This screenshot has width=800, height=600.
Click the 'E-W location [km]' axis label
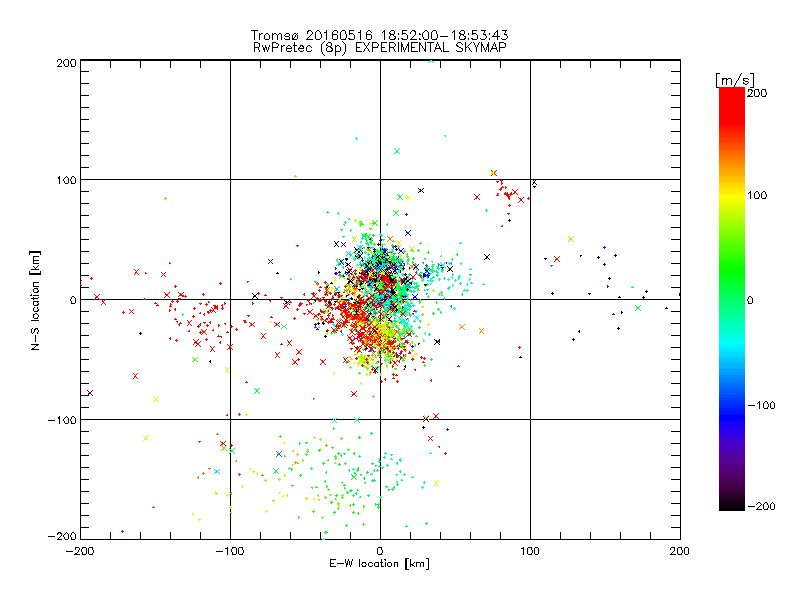[380, 563]
